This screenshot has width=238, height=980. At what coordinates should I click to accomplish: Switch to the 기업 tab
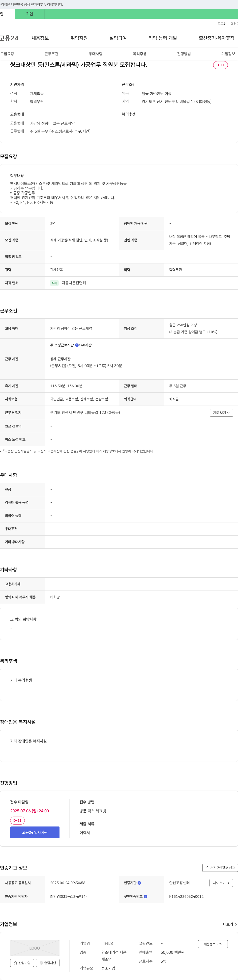point(29,14)
